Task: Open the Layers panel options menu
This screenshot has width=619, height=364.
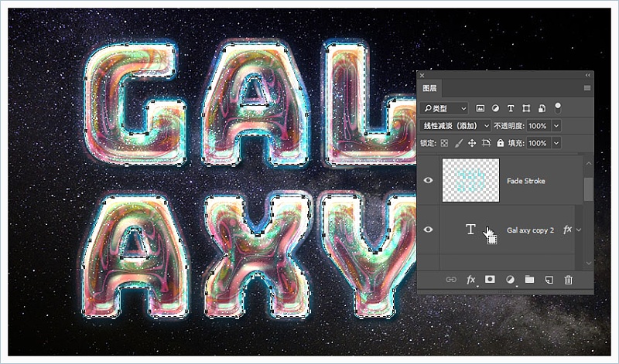Action: coord(587,88)
